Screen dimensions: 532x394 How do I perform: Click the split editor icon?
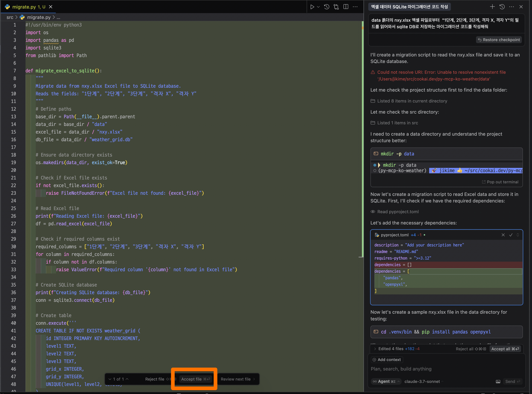click(345, 7)
